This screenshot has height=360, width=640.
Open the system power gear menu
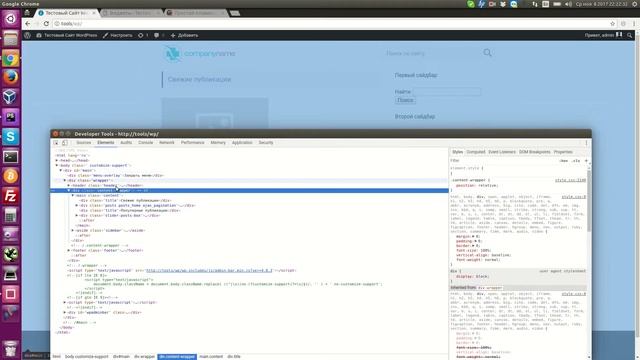[x=635, y=4]
